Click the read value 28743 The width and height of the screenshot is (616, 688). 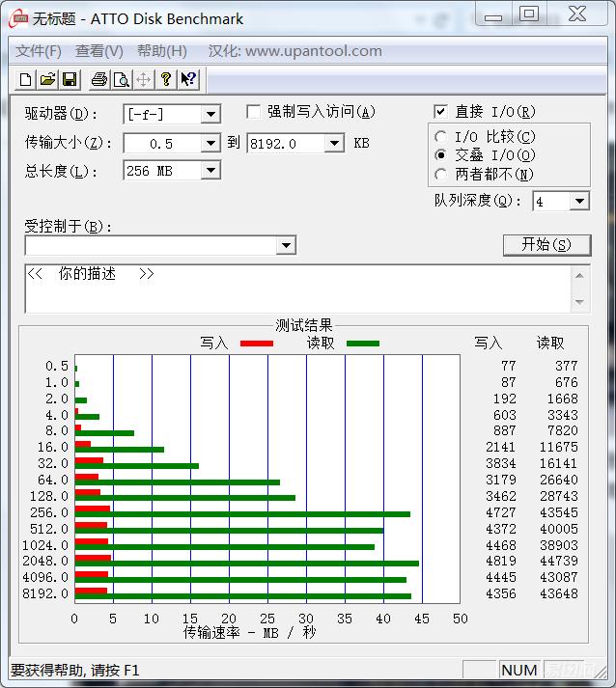click(x=559, y=496)
